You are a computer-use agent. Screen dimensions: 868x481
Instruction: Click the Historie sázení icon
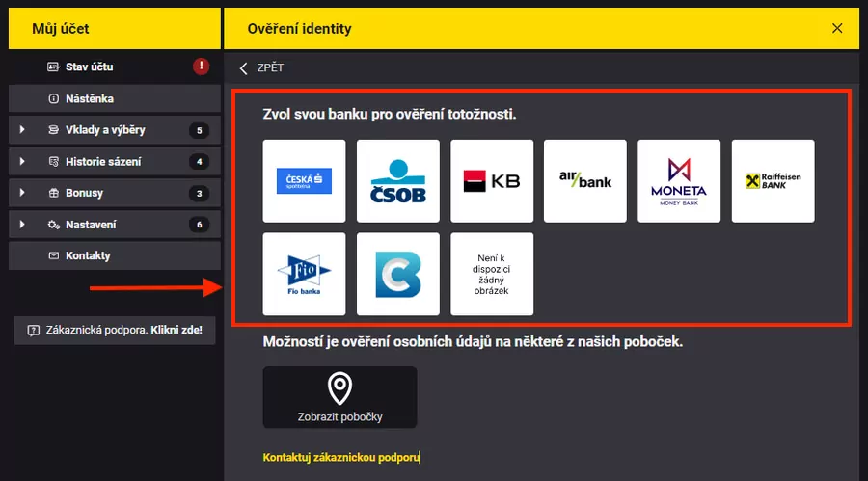tap(54, 162)
